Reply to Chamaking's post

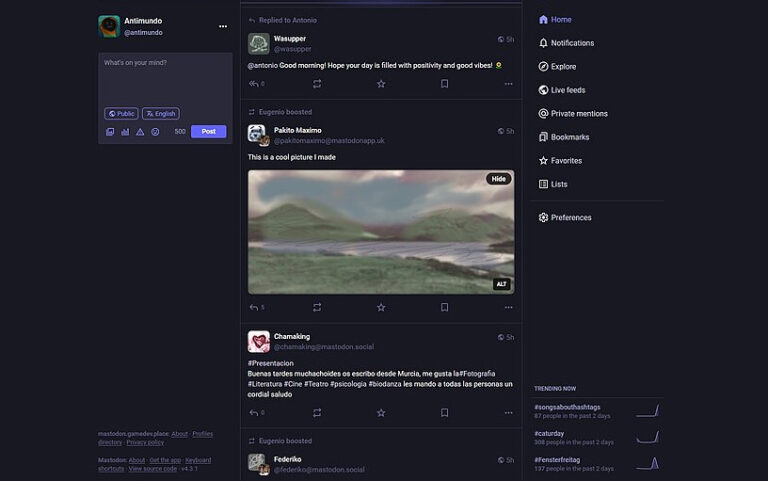coord(254,412)
